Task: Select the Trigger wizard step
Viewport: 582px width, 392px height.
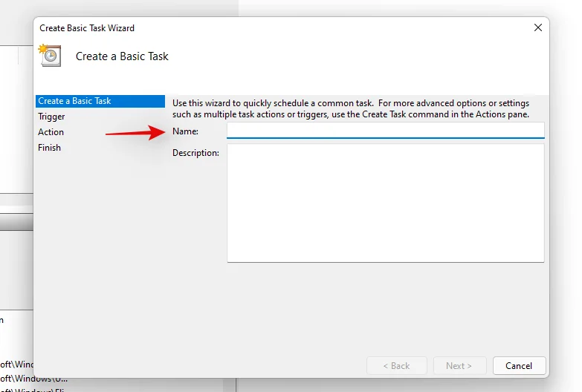Action: tap(51, 117)
